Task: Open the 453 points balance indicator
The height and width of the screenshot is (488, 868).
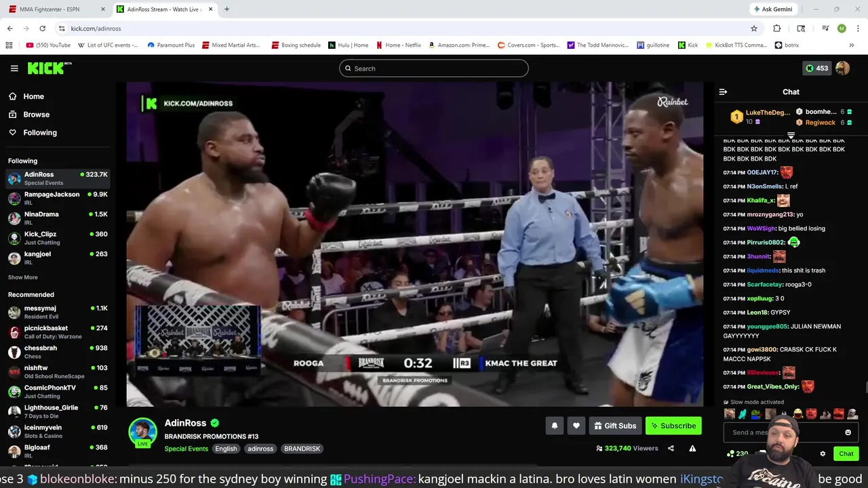Action: tap(816, 68)
